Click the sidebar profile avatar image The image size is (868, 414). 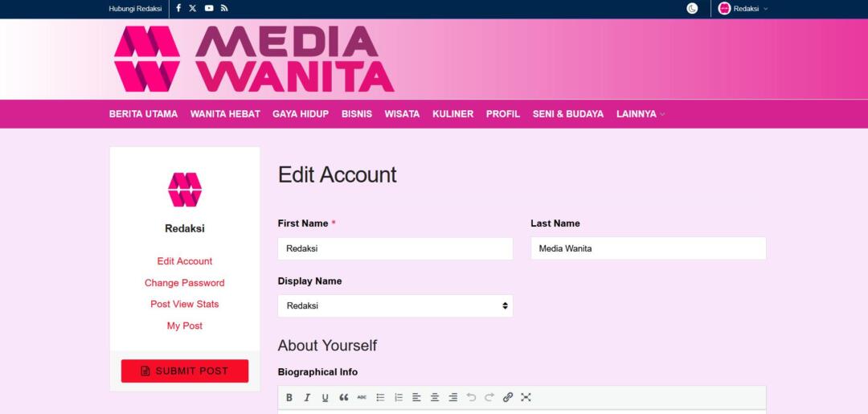[x=185, y=190]
